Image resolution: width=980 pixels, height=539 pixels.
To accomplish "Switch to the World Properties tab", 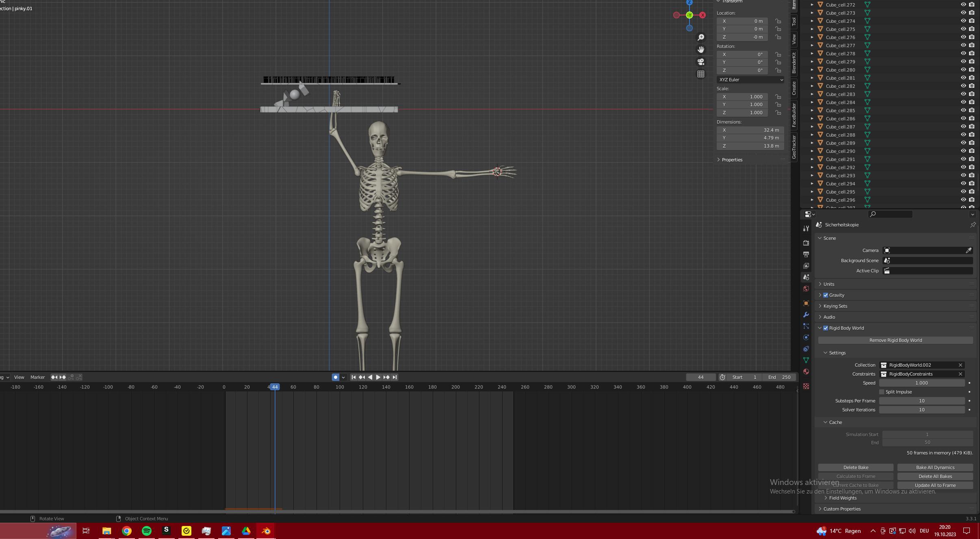I will pyautogui.click(x=806, y=288).
